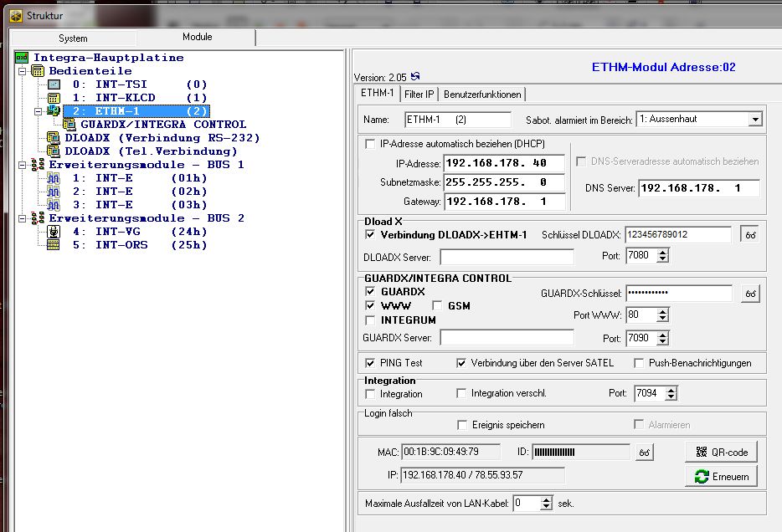Select the INT-TSI keypad icon in tree
The width and height of the screenshot is (782, 532).
coord(54,84)
